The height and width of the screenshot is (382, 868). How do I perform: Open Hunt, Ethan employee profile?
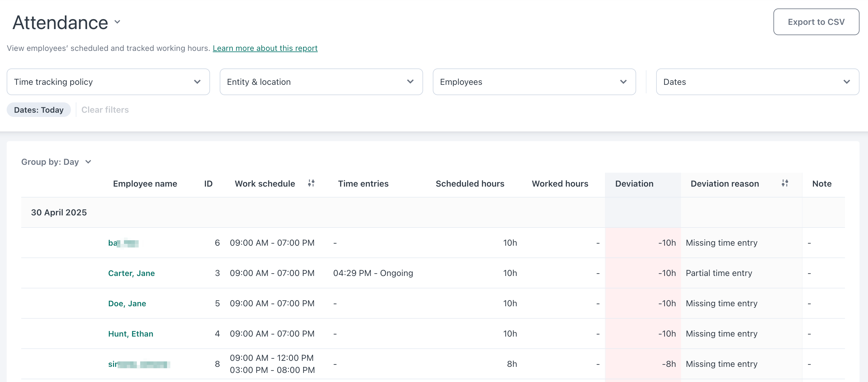131,334
